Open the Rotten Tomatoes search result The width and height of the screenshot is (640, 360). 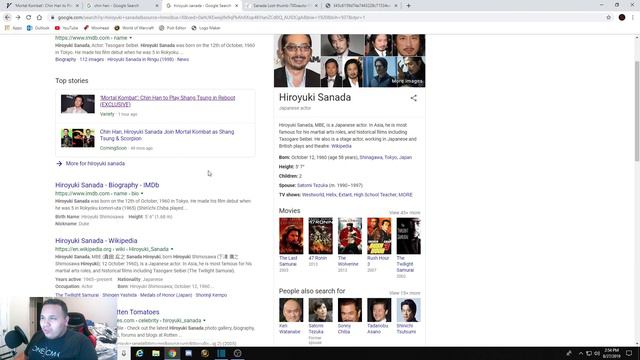pyautogui.click(x=138, y=312)
